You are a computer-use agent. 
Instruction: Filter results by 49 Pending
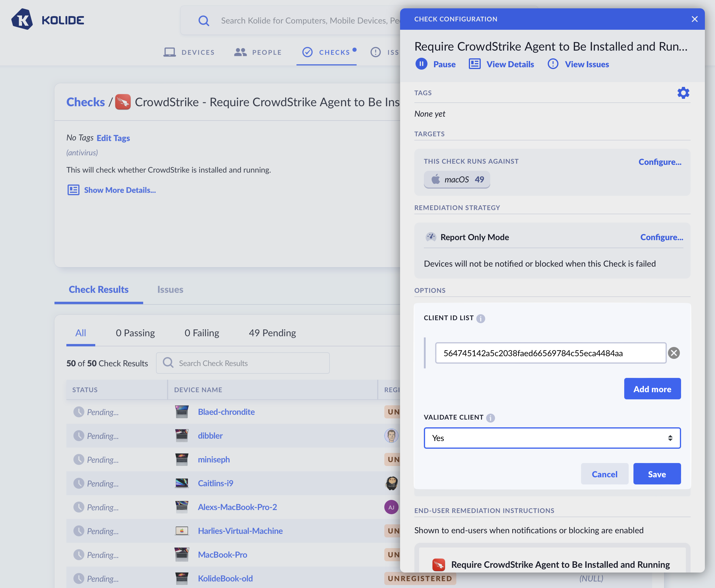(x=272, y=333)
